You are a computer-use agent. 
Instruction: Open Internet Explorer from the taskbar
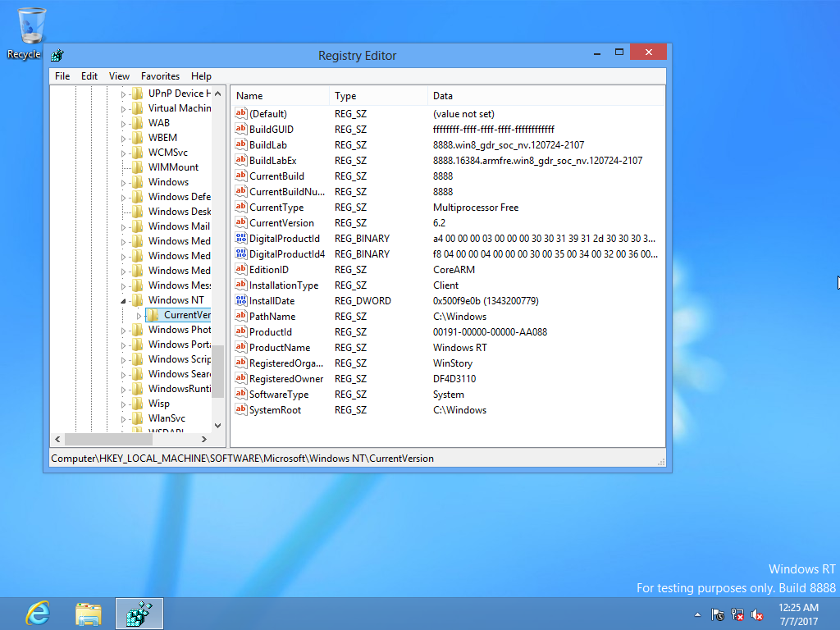click(37, 613)
